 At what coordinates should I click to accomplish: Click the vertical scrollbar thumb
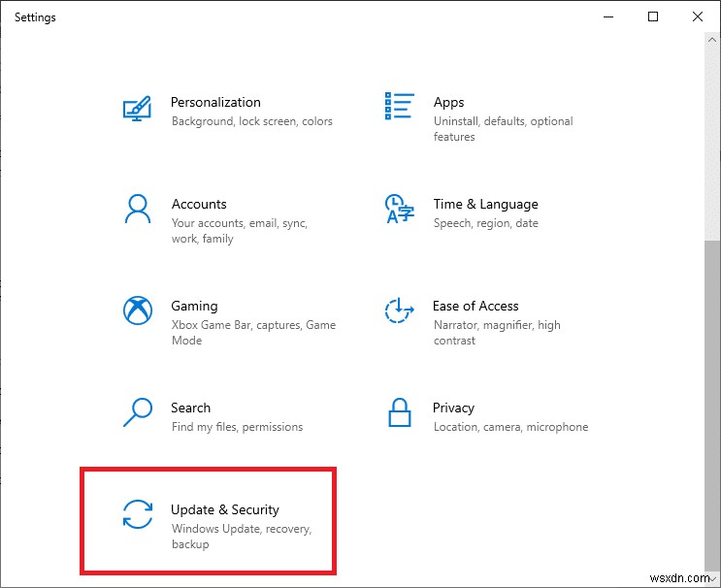[712, 407]
